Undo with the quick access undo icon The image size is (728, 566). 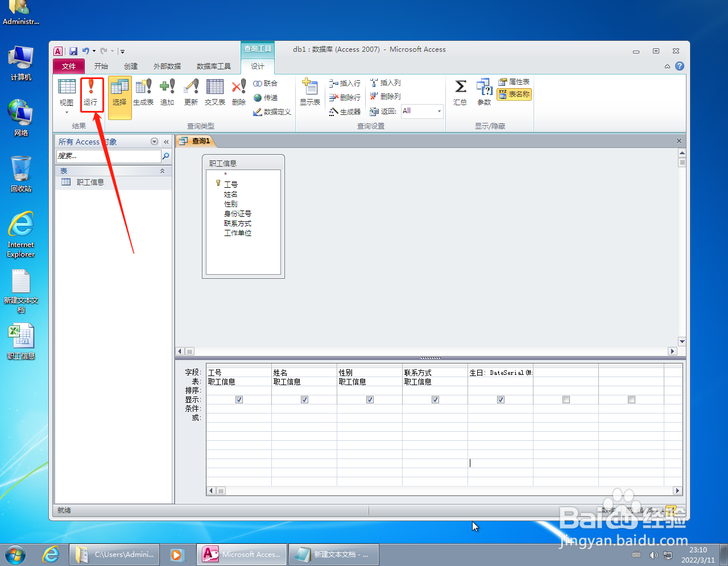pos(85,51)
